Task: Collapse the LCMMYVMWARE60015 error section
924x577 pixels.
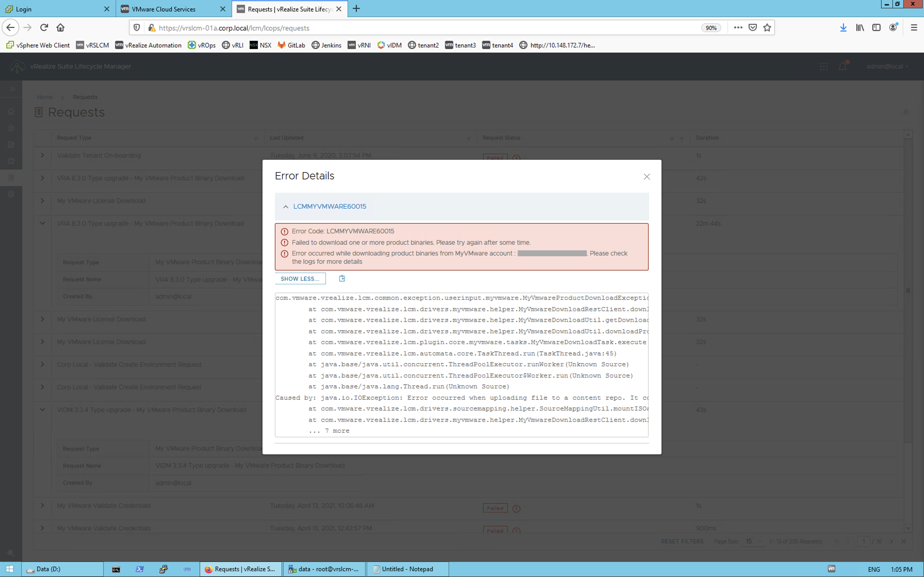Action: [x=286, y=206]
